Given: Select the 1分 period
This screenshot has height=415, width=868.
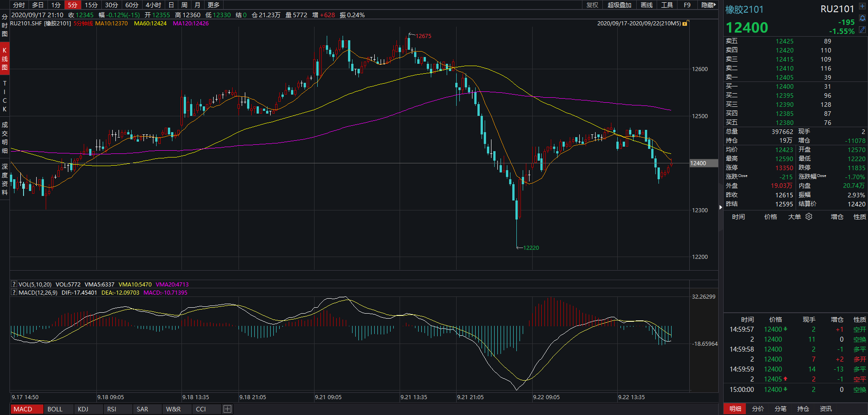Looking at the screenshot, I should coord(56,5).
